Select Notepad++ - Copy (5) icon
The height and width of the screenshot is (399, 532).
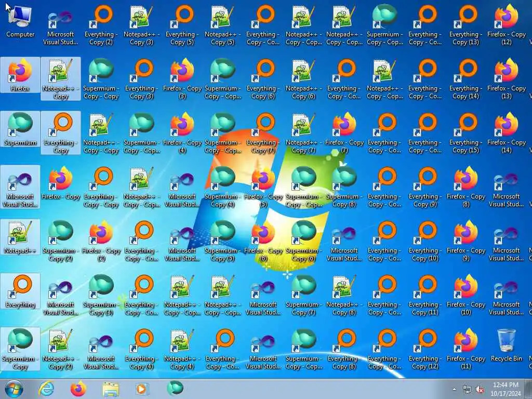click(222, 25)
